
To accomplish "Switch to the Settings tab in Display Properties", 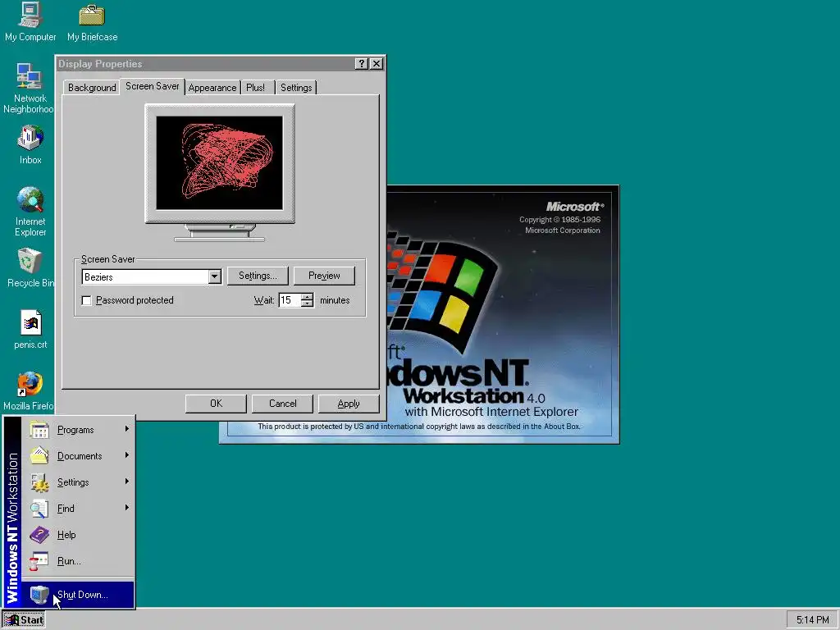I will tap(296, 87).
